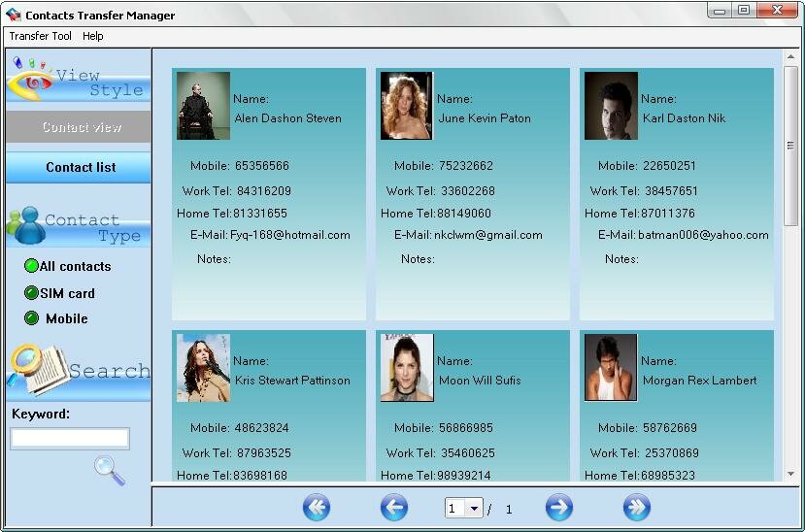
Task: Click home tel 68985323
Action: pos(667,475)
